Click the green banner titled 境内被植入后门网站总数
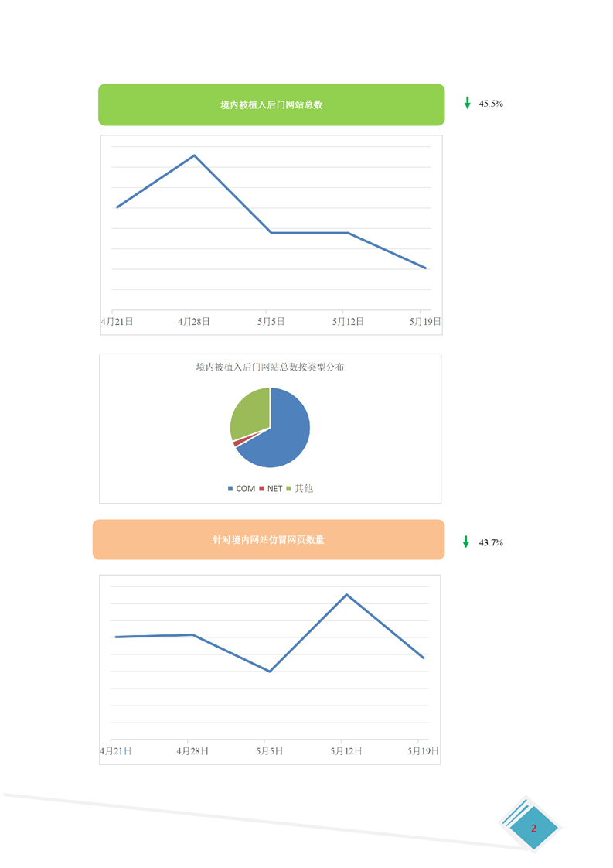613x868 pixels. 271,104
